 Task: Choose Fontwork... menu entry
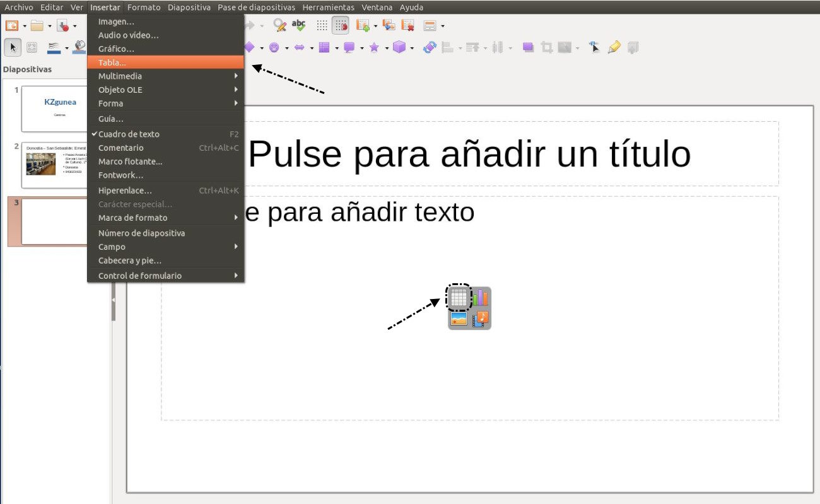tap(165, 175)
